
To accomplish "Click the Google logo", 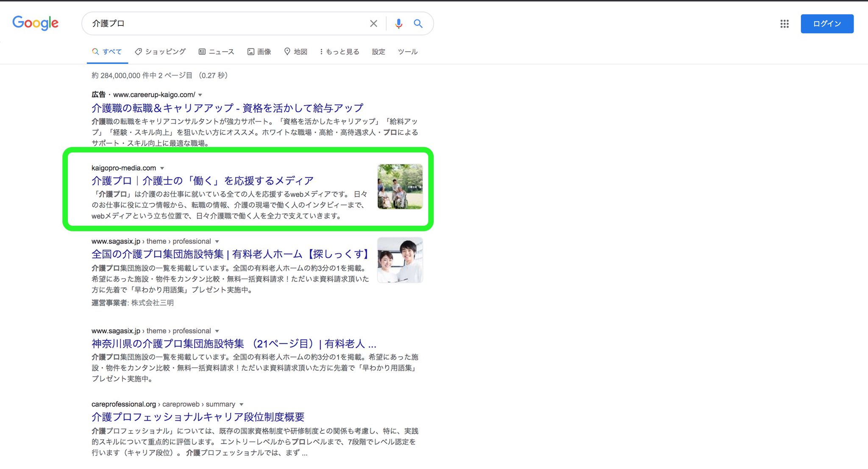I will (x=35, y=23).
